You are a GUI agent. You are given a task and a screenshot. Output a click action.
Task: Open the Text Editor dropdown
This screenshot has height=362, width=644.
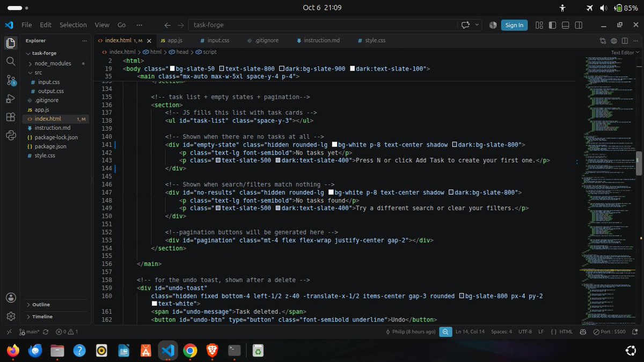[625, 53]
